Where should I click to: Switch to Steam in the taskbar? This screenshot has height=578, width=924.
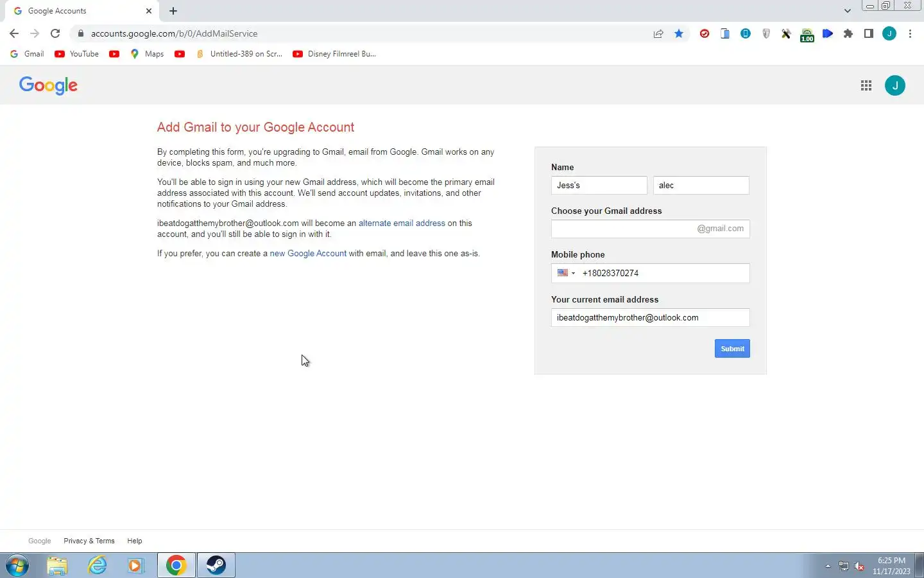216,565
